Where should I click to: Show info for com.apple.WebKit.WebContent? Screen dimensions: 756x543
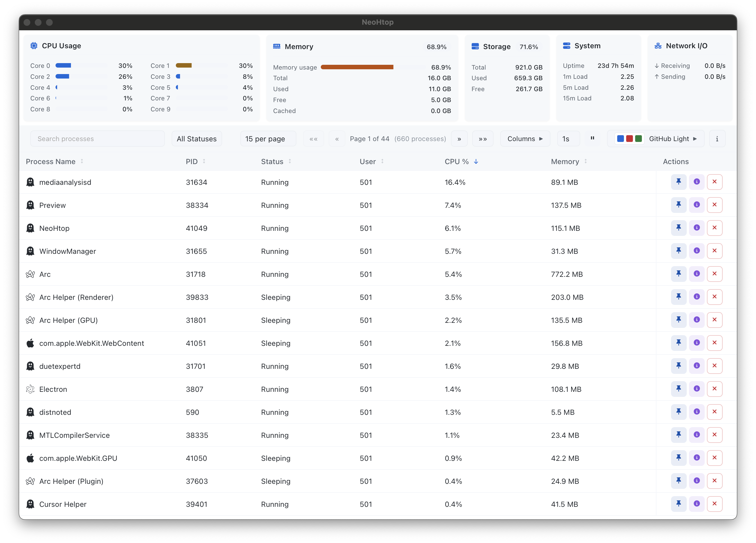pyautogui.click(x=696, y=343)
